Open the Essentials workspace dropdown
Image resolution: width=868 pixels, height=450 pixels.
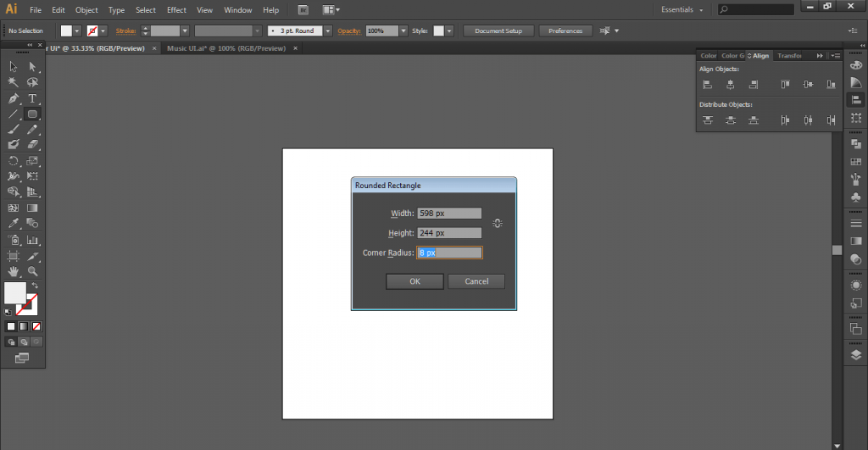click(682, 10)
